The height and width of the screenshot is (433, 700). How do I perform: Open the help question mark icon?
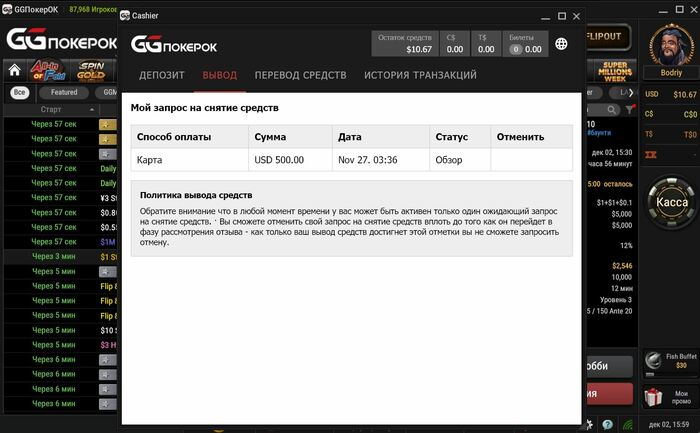tap(607, 425)
